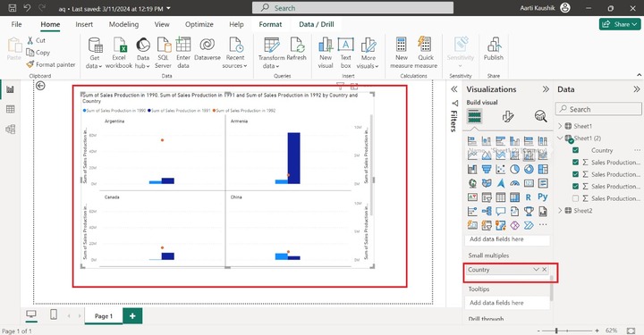
Task: Add a new report page
Action: [x=132, y=315]
